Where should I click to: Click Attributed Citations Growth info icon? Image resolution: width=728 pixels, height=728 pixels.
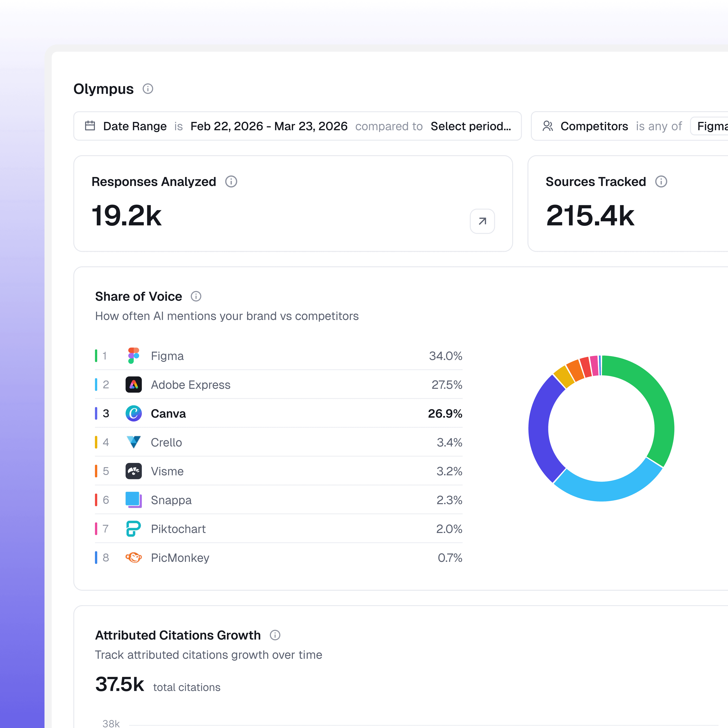(275, 635)
